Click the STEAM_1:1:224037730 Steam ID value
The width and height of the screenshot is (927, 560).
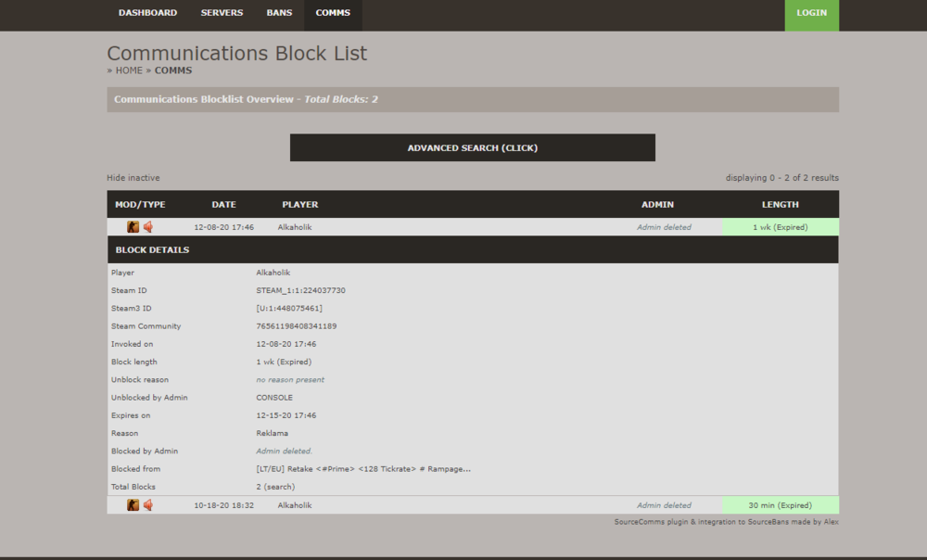pyautogui.click(x=300, y=290)
